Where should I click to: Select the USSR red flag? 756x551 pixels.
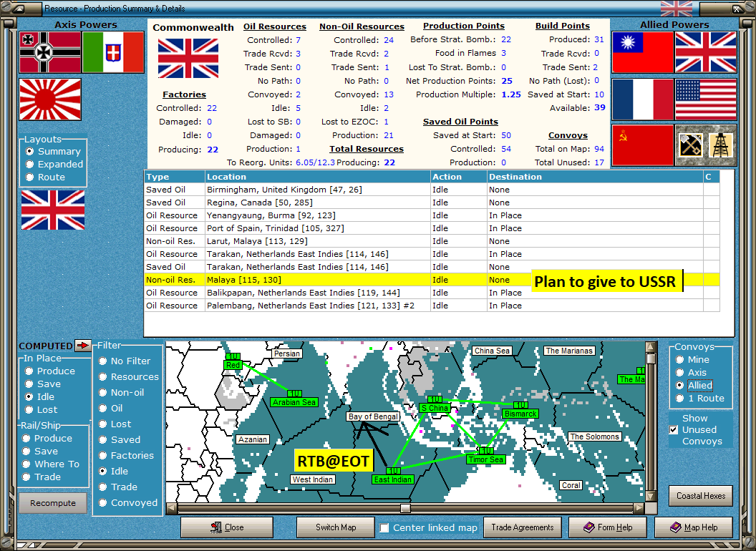point(642,145)
